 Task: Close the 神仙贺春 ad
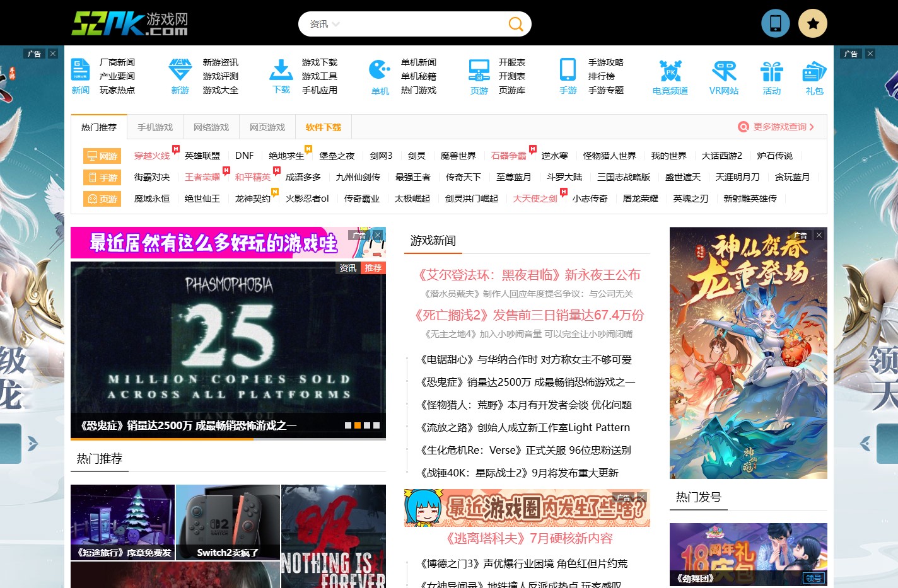click(819, 235)
